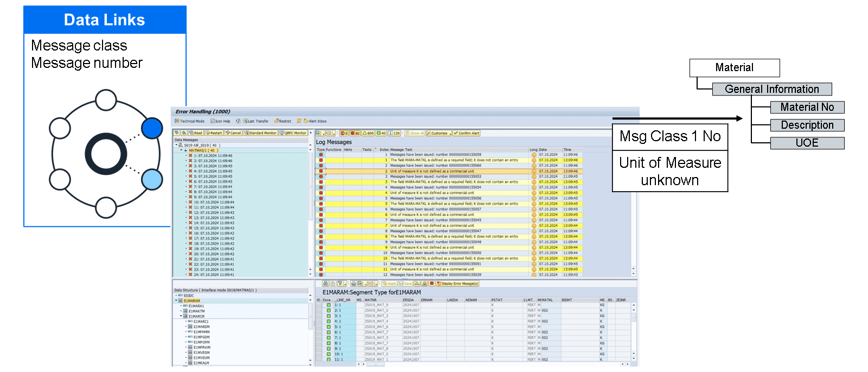The height and width of the screenshot is (372, 868).
Task: Click the Apply button in segment toolbar
Action: pyautogui.click(x=390, y=283)
